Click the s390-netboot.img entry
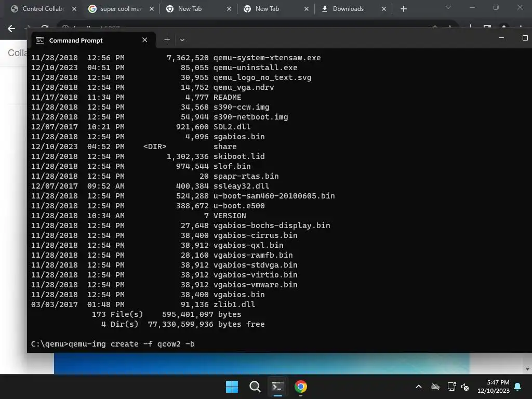 point(251,117)
